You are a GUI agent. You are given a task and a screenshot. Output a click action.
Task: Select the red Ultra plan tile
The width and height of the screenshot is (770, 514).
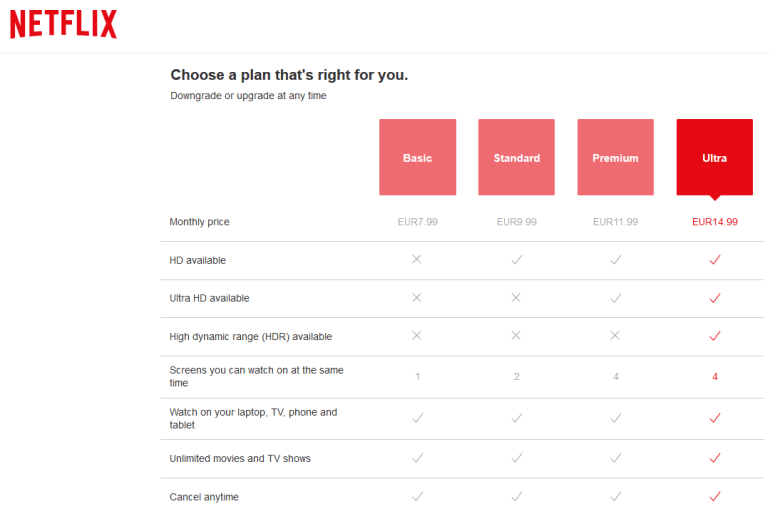(714, 157)
